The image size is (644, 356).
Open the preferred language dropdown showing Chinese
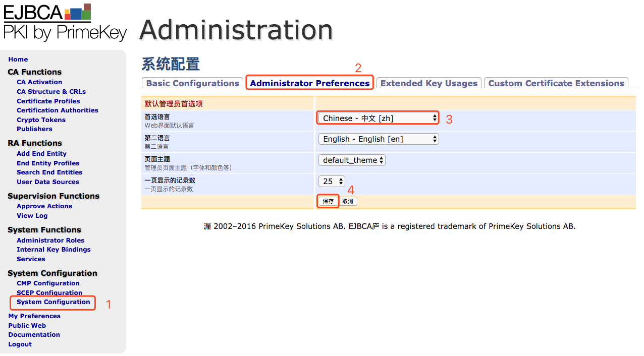378,118
